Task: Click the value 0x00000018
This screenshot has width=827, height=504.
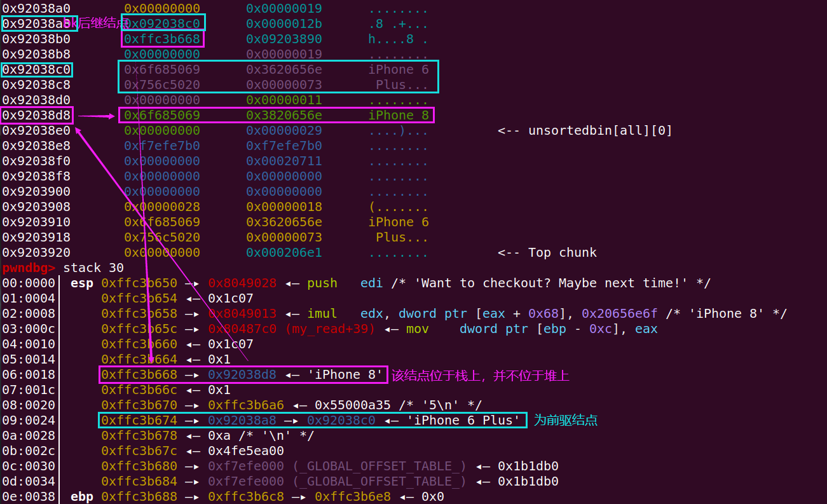Action: click(284, 207)
